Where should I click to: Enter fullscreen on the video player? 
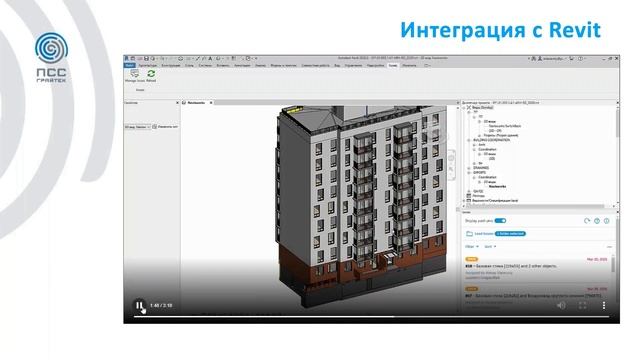pyautogui.click(x=582, y=305)
